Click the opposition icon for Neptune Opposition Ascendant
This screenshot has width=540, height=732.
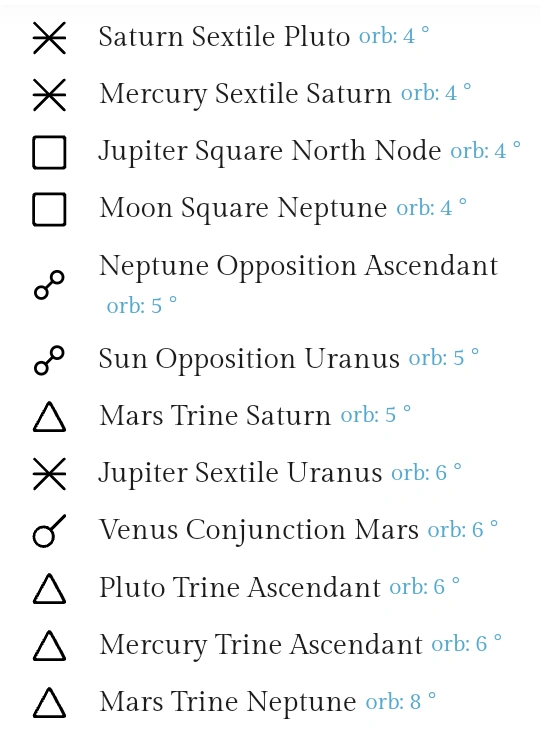point(49,285)
